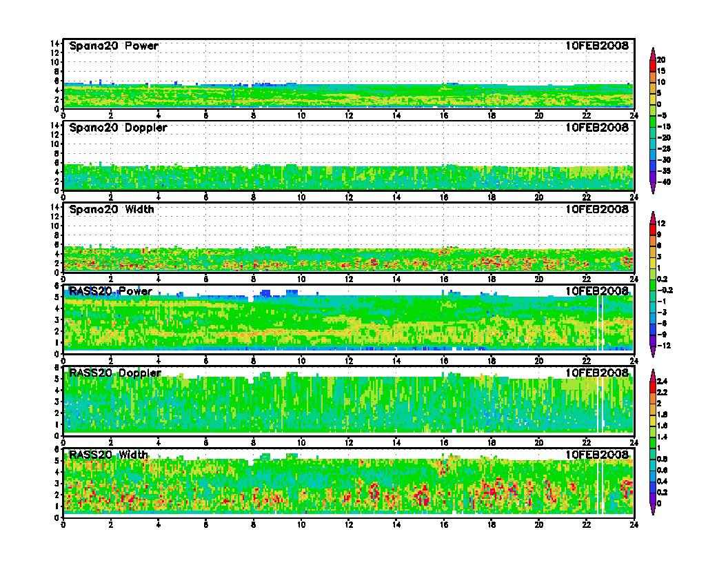
Task: Click the colorbar label 0.6
Action: tap(662, 471)
